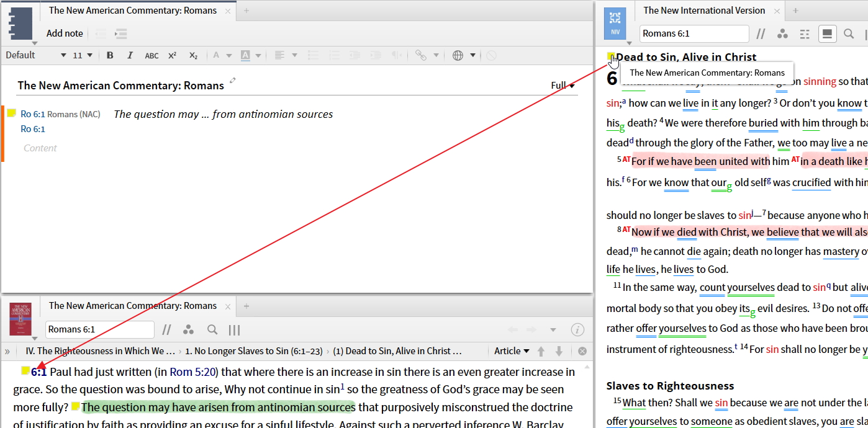
Task: Open the text highlight color picker
Action: click(245, 55)
